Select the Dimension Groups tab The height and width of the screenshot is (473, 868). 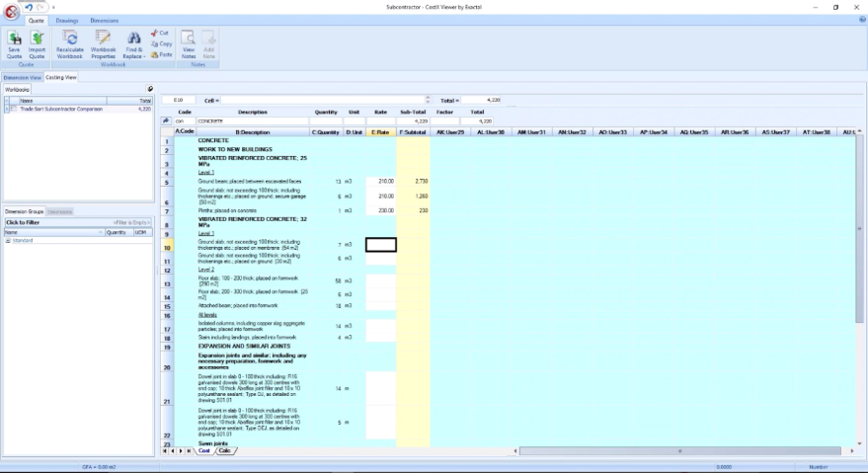click(24, 211)
